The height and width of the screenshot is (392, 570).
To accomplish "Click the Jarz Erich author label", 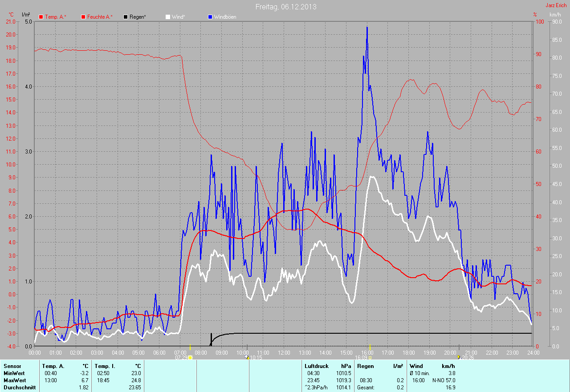I will pyautogui.click(x=556, y=5).
